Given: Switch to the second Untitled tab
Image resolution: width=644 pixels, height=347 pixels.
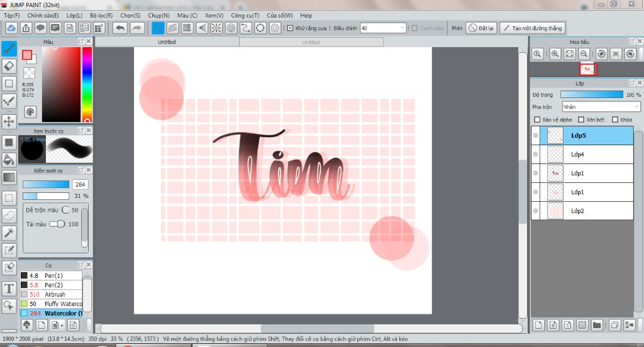Looking at the screenshot, I should coord(311,42).
